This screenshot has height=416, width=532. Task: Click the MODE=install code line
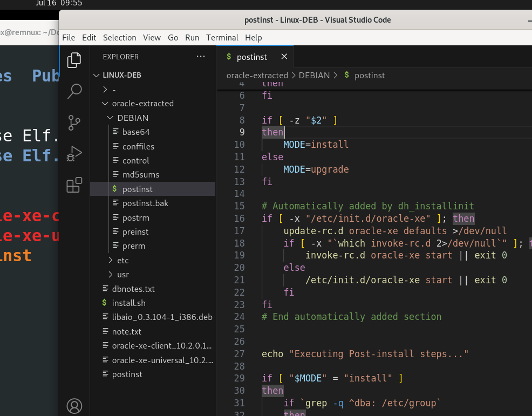coord(316,145)
